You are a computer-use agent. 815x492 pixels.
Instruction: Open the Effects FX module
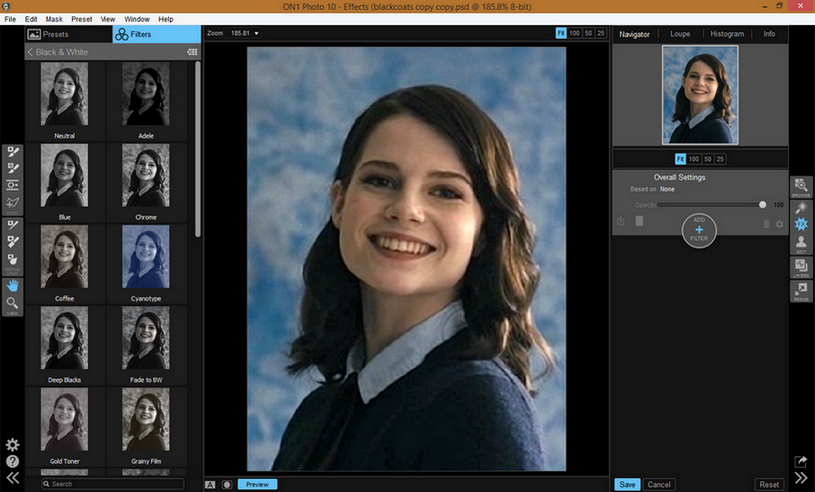point(801,224)
